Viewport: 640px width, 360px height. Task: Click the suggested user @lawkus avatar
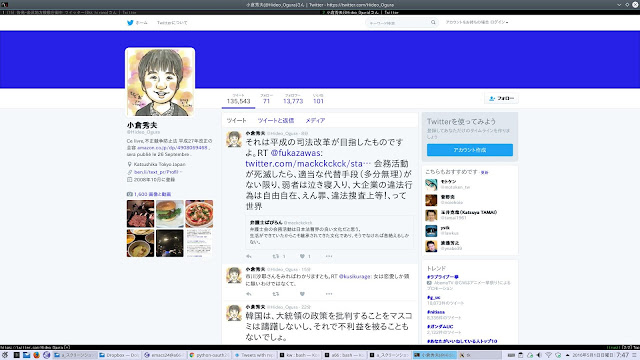431,231
